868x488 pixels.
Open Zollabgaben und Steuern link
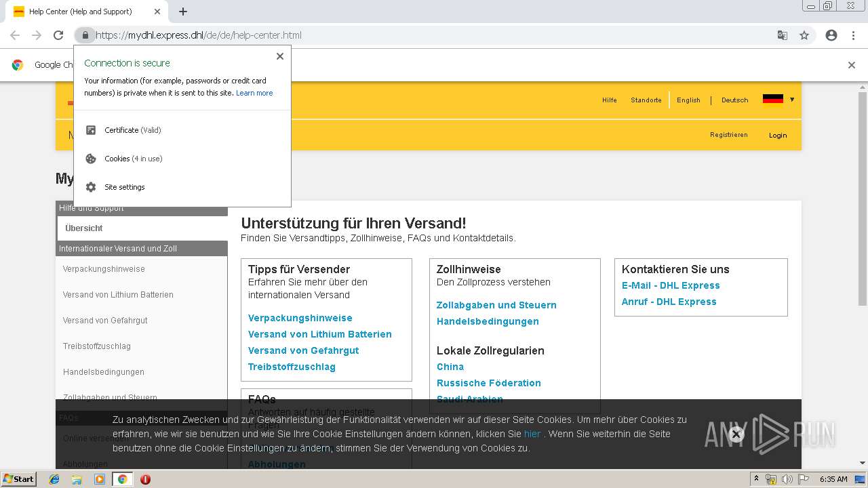[496, 305]
